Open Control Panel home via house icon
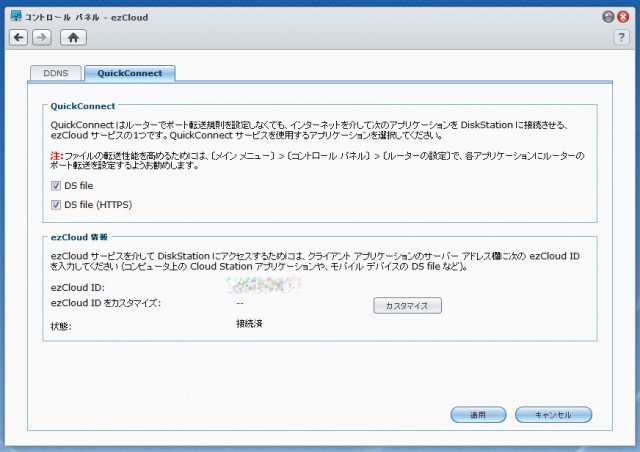This screenshot has height=452, width=640. tap(73, 38)
